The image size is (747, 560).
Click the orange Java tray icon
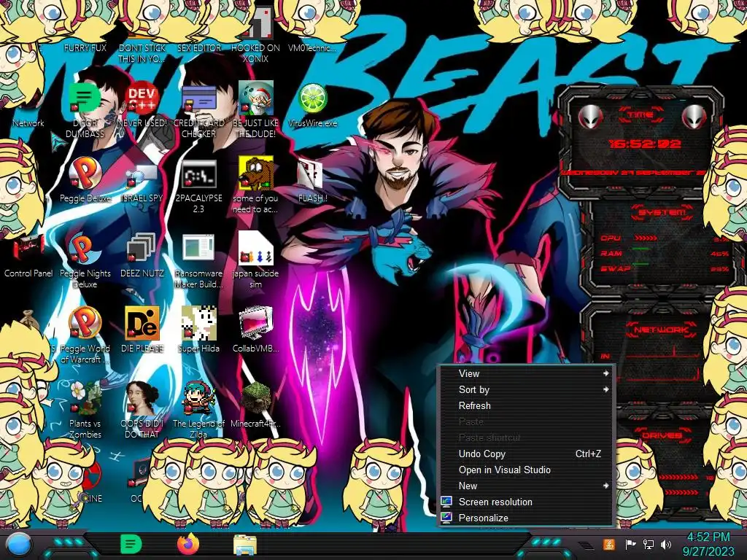609,544
